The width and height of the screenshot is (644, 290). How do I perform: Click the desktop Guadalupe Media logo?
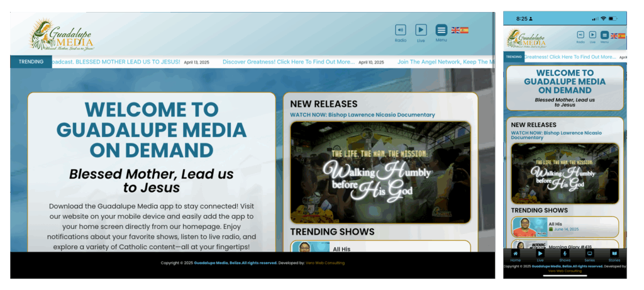62,35
